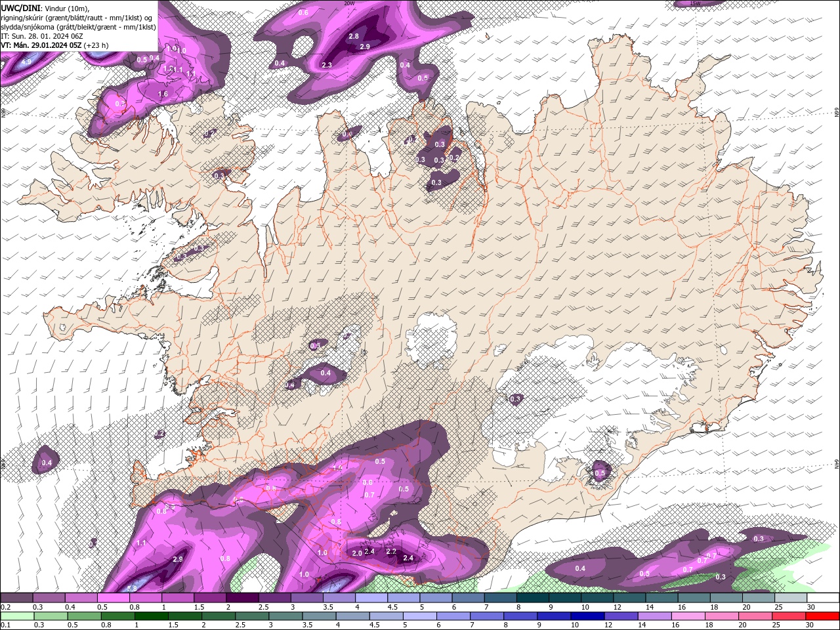Click the navy blue swatch labeled 10 in rain scale

coord(587,616)
